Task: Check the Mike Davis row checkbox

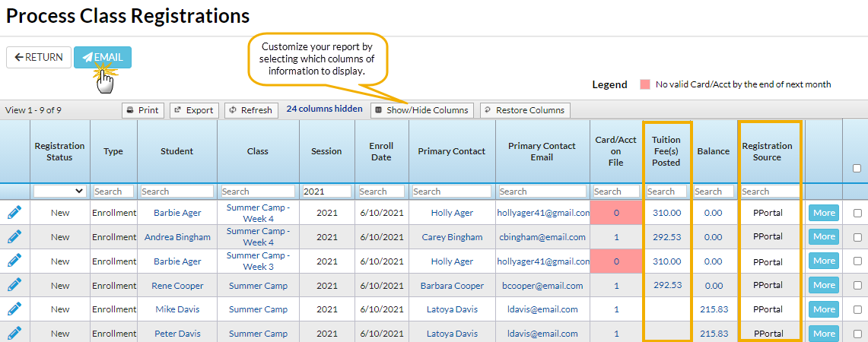Action: coord(857,309)
